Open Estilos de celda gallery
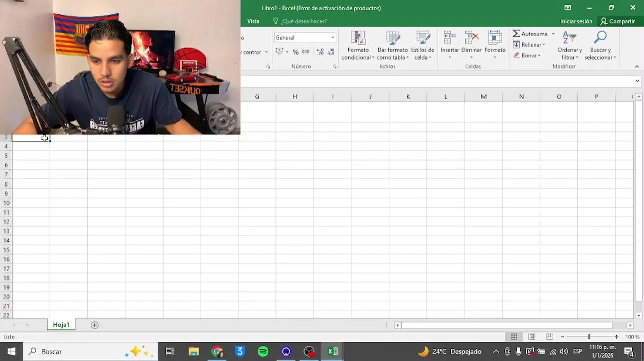The height and width of the screenshot is (361, 644). point(423,45)
